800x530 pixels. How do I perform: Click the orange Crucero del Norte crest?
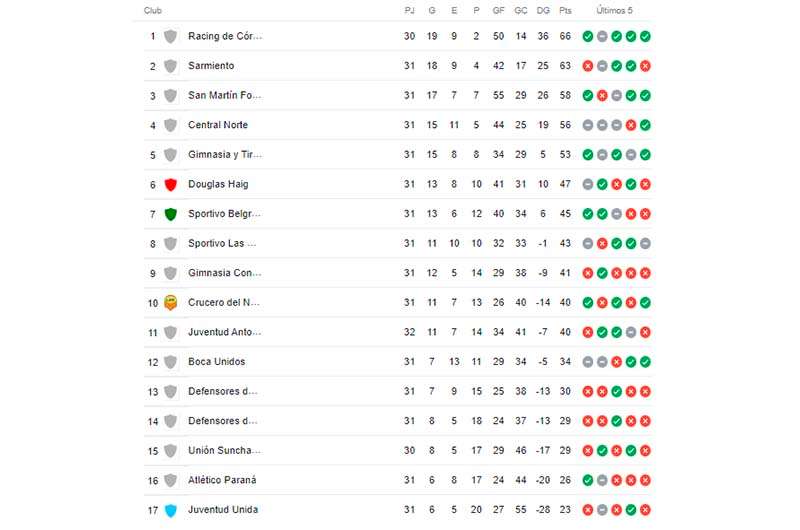(170, 302)
